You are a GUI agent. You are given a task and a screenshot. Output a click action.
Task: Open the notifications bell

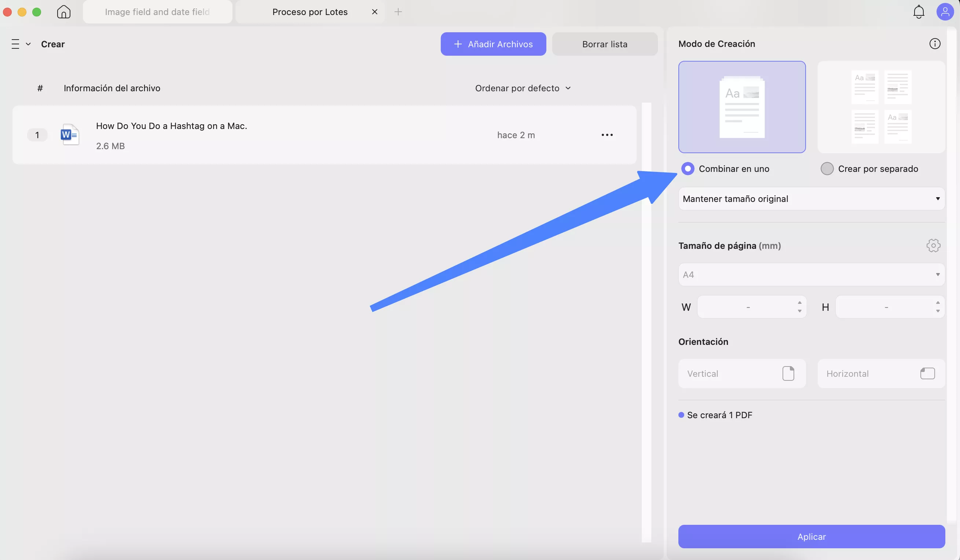919,12
